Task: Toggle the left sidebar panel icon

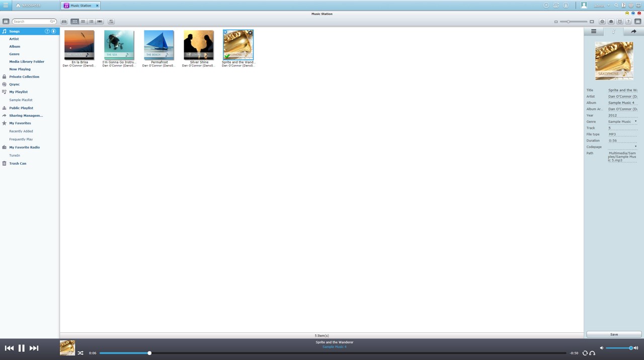Action: [6, 22]
